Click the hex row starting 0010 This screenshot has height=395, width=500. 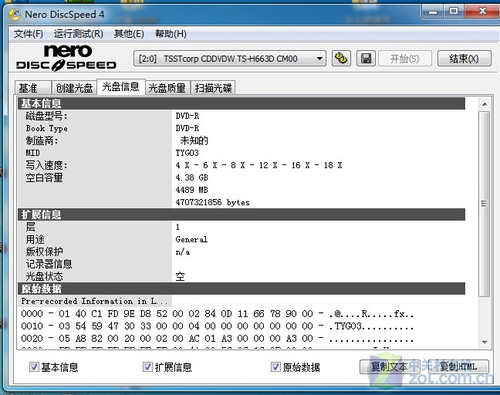coord(217,326)
